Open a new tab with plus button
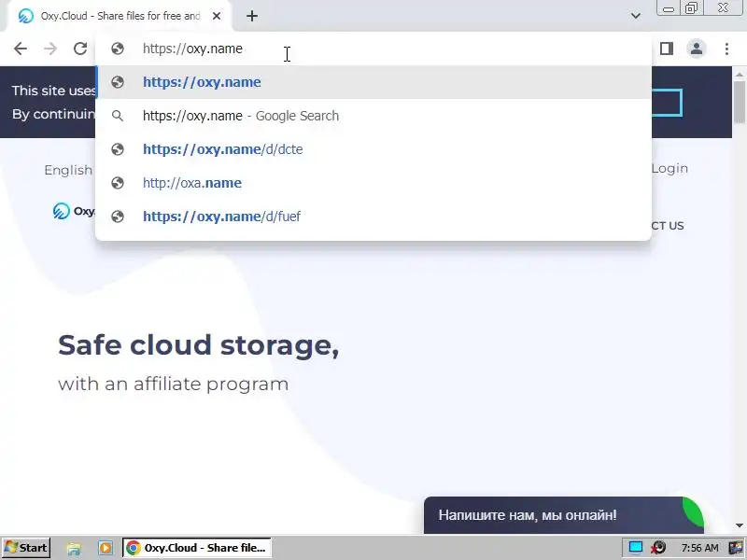The image size is (747, 560). (252, 16)
